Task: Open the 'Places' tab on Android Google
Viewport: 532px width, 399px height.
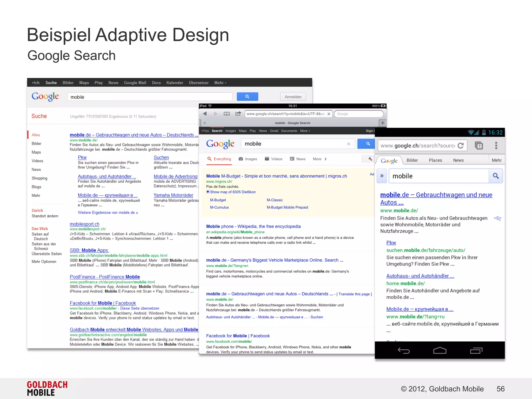Action: (x=435, y=160)
